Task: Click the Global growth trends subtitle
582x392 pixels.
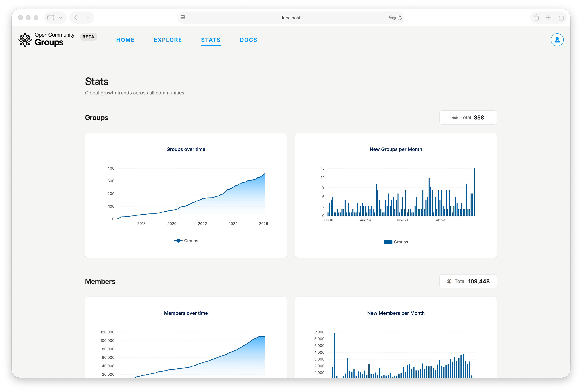Action: pos(135,93)
